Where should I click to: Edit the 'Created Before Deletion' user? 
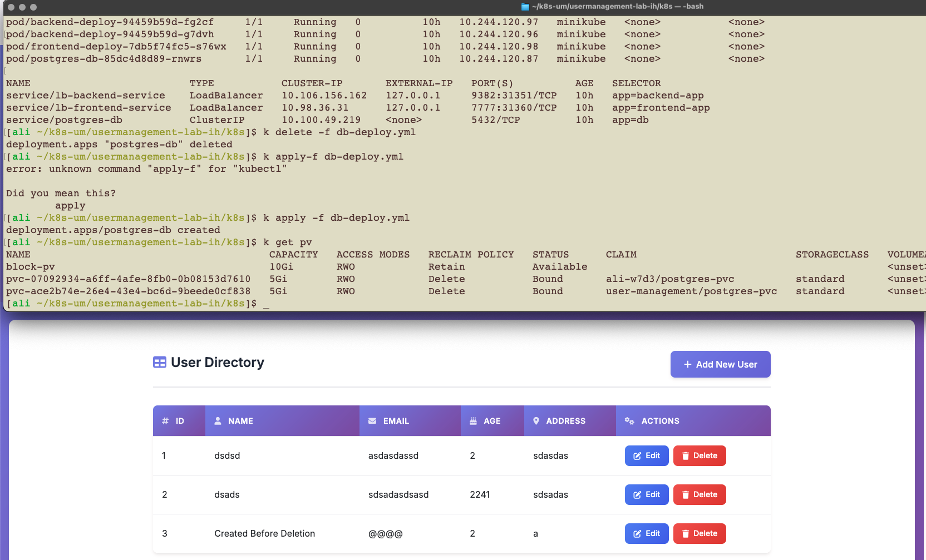[646, 533]
